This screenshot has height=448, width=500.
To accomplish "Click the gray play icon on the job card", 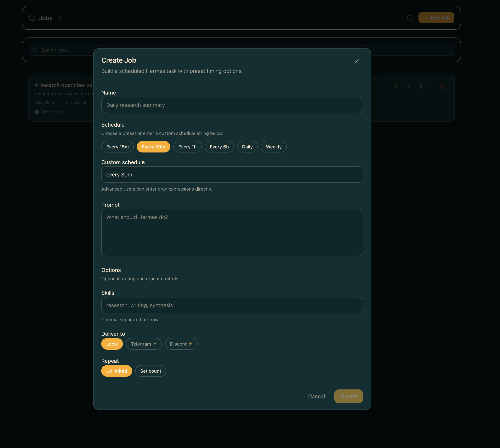I will point(408,86).
